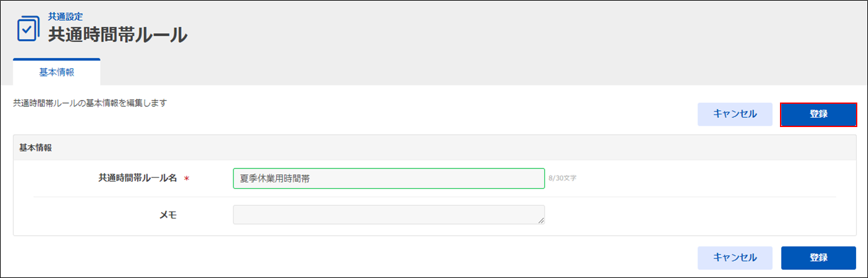Viewport: 868px width, 278px height.
Task: Click the red required asterisk by the rule name
Action: 186,179
